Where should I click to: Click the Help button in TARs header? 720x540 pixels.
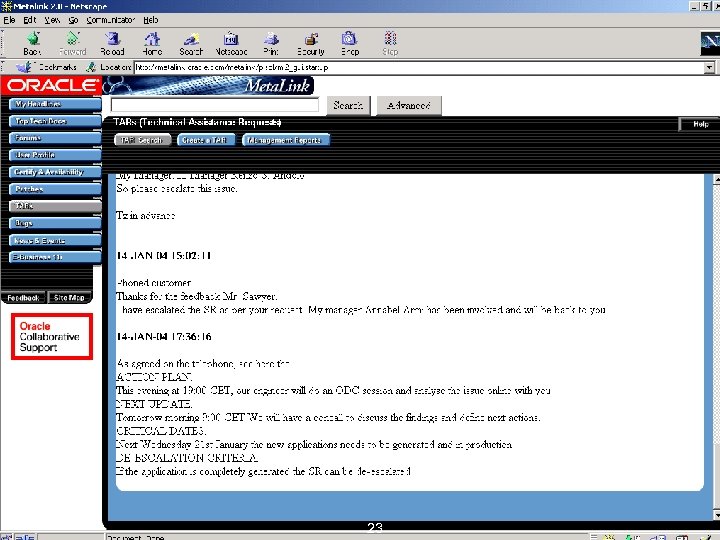point(700,124)
